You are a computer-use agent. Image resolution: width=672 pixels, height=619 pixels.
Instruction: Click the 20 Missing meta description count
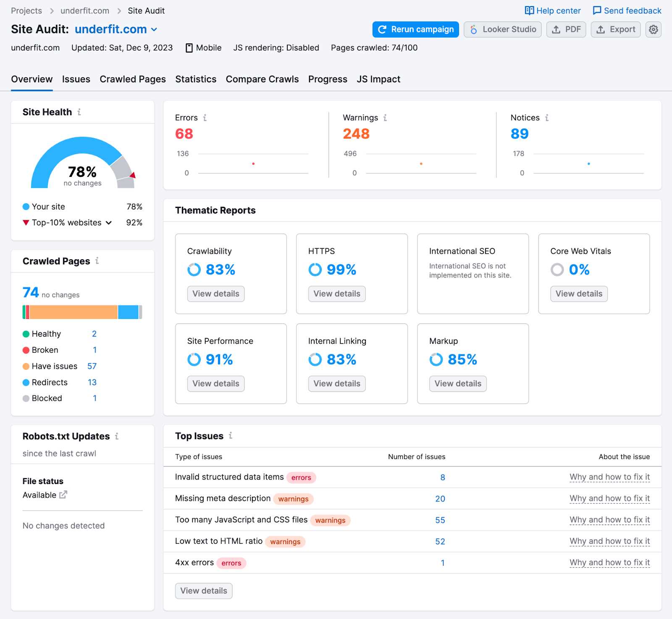click(440, 499)
